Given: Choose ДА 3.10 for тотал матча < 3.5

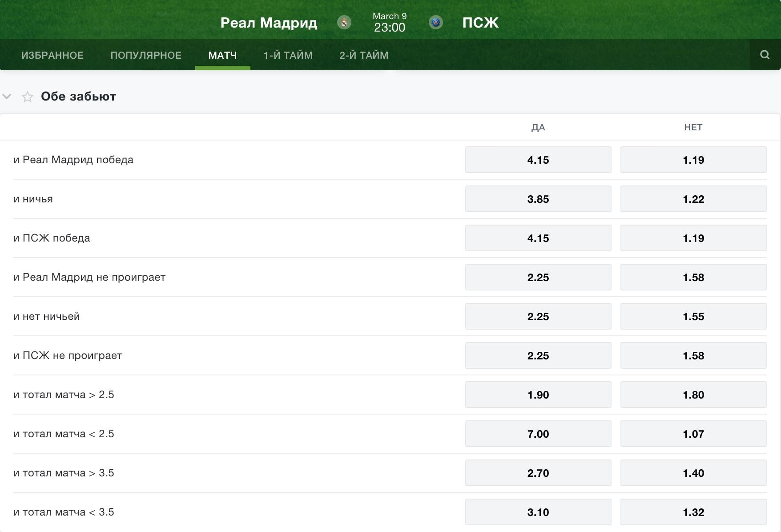Looking at the screenshot, I should point(538,512).
